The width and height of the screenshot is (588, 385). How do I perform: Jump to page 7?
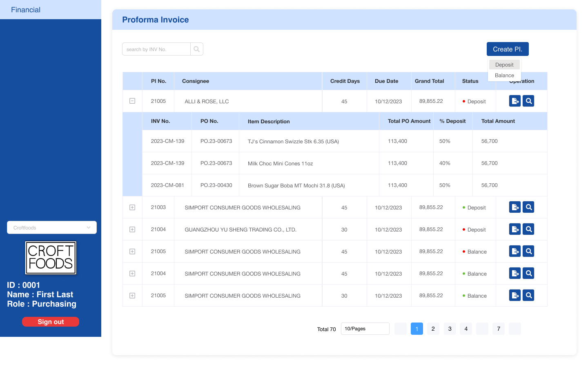pos(499,329)
